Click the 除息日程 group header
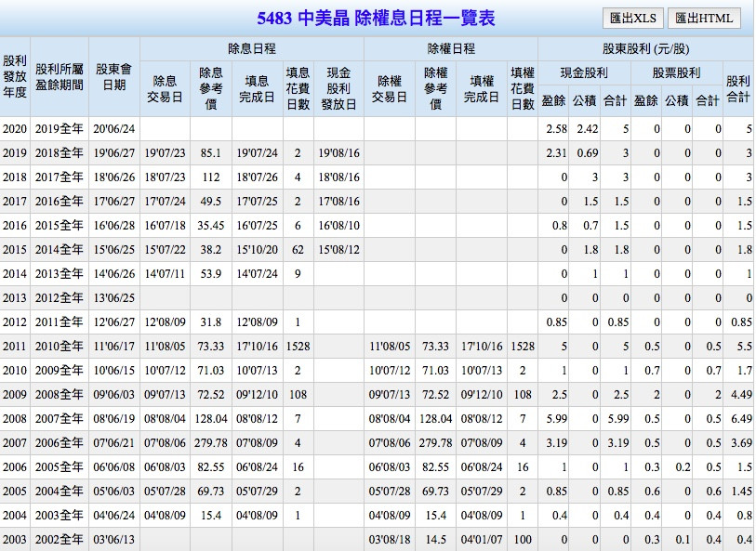This screenshot has width=756, height=551. 251,48
